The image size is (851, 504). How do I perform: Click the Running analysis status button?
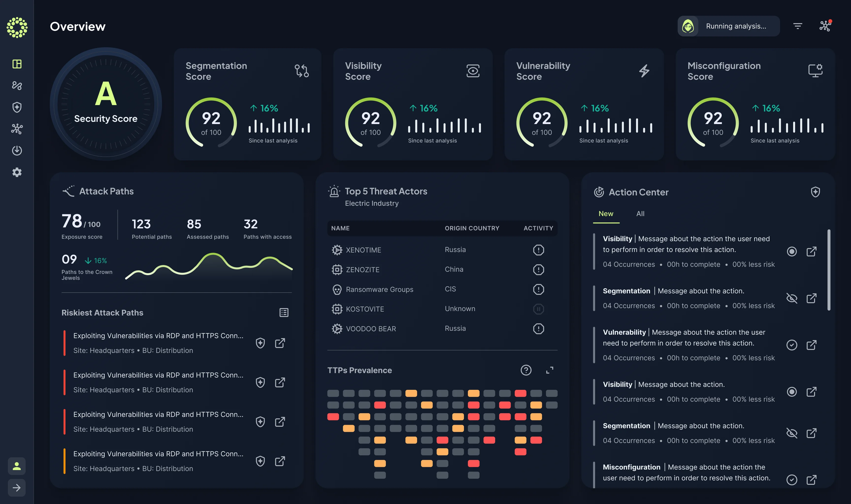(x=728, y=26)
